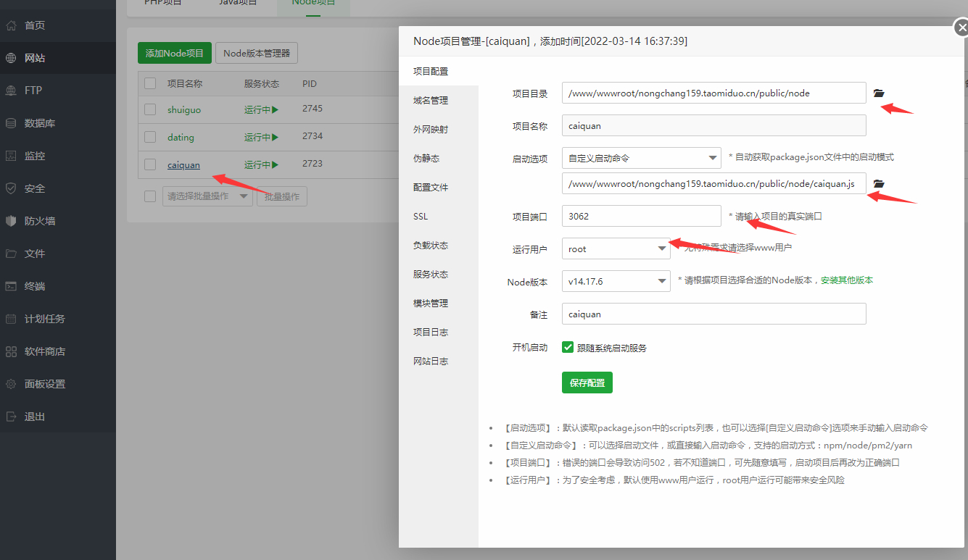968x560 pixels.
Task: Click the green 保存配置 button
Action: (587, 383)
